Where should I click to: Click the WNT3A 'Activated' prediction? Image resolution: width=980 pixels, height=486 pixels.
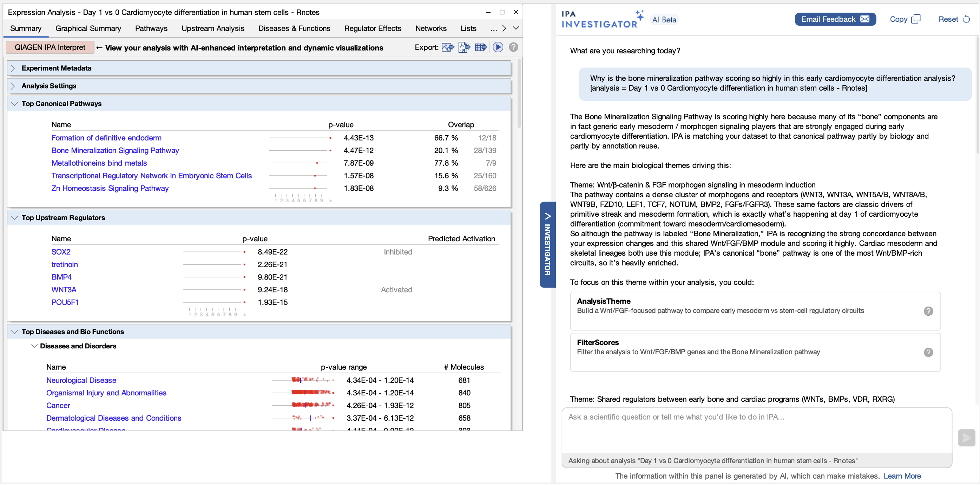click(x=396, y=290)
